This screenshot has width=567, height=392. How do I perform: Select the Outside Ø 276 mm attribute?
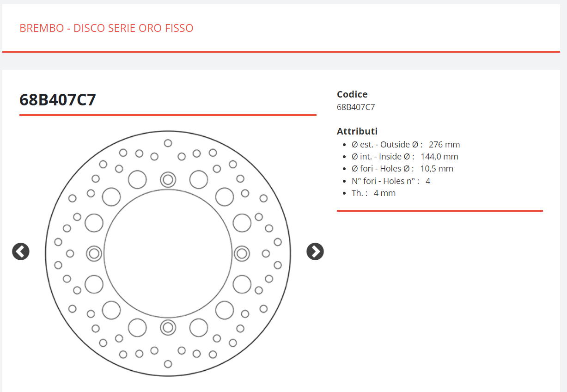click(x=406, y=144)
